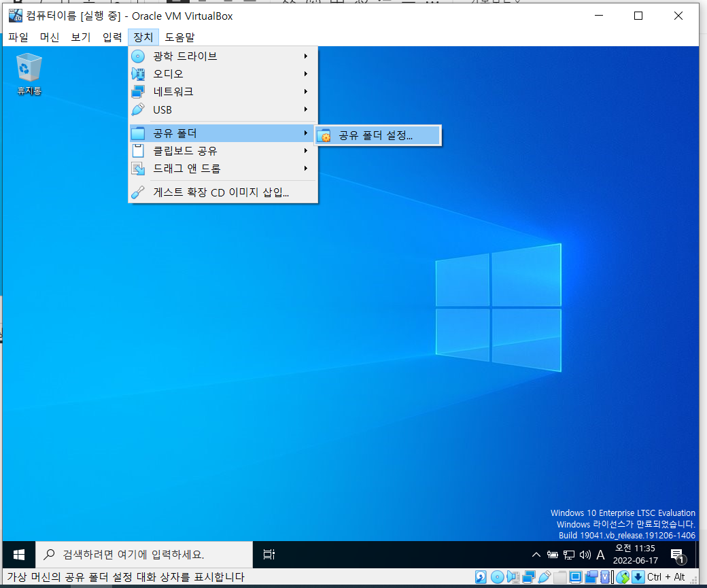Image resolution: width=707 pixels, height=588 pixels.
Task: Minimize the VirtualBox window
Action: (599, 16)
